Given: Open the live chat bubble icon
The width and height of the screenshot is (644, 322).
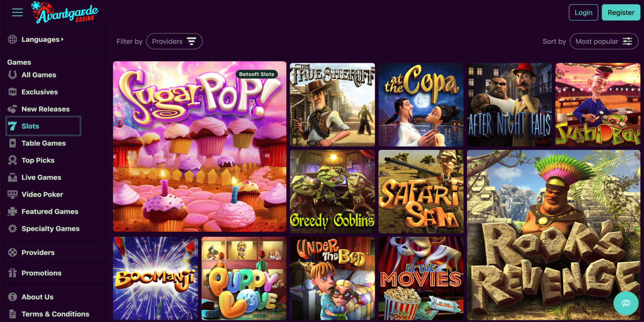Looking at the screenshot, I should pyautogui.click(x=626, y=303).
